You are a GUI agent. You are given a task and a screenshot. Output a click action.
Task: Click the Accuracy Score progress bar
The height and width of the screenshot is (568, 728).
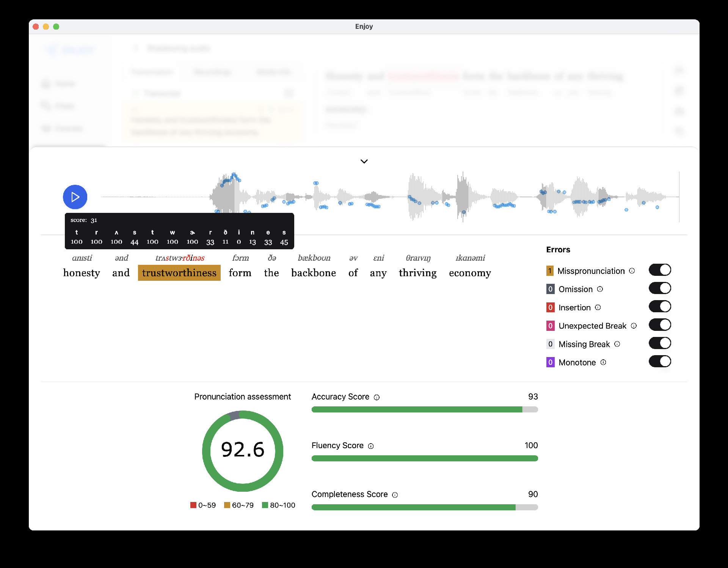(x=424, y=409)
